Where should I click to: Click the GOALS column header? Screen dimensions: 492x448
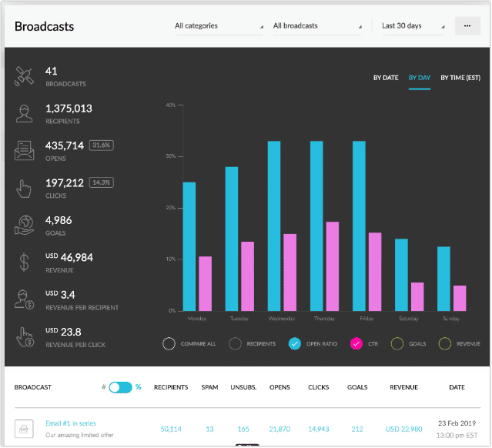(x=357, y=387)
